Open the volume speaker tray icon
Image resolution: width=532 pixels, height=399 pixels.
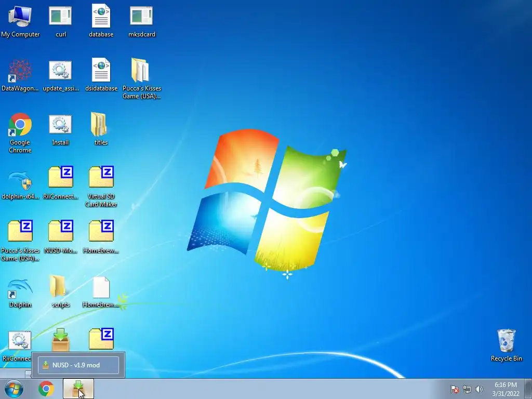479,389
